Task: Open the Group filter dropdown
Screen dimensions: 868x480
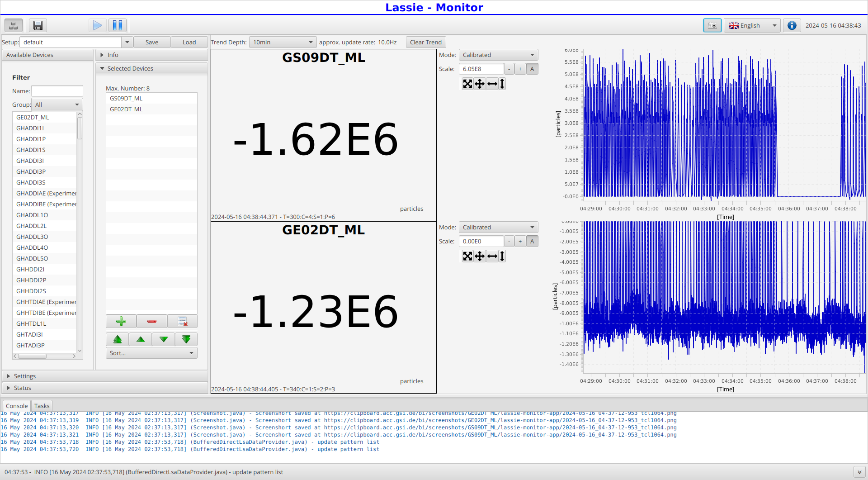Action: tap(57, 105)
